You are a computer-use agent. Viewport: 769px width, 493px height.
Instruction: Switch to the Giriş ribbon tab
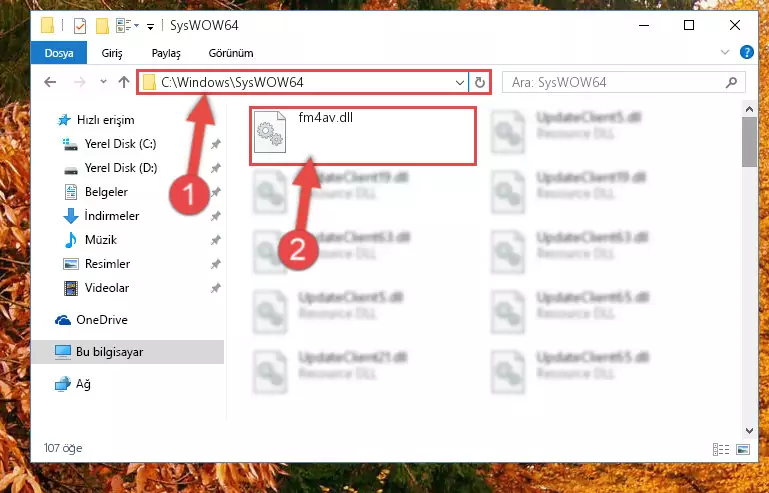112,53
